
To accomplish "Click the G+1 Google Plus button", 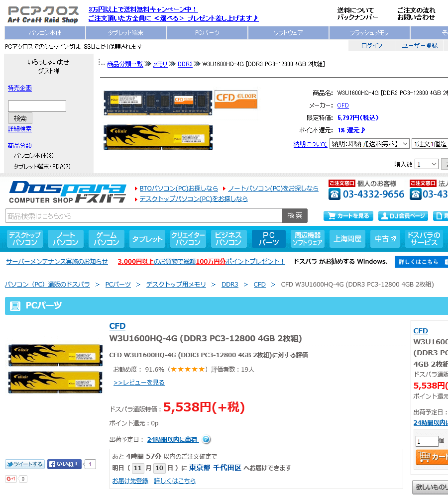I will 11,479.
